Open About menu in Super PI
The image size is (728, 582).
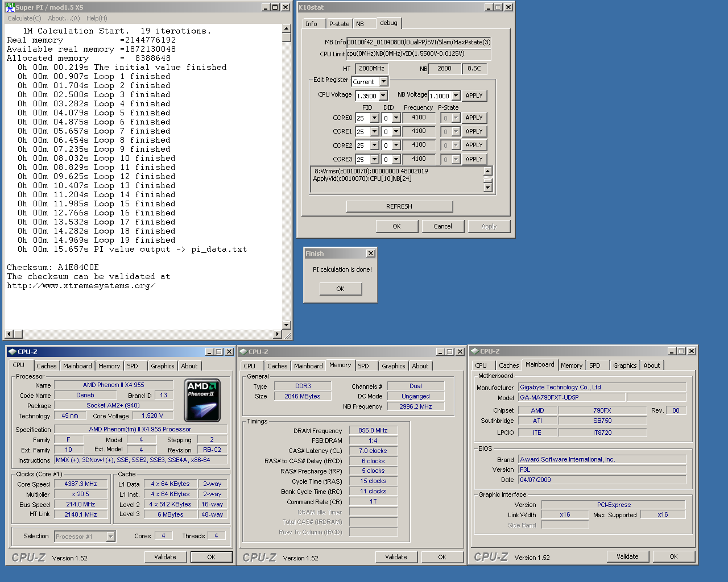click(x=64, y=18)
